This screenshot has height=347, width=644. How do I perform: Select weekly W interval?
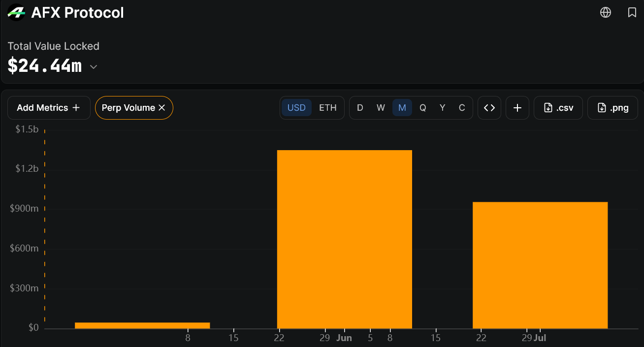381,108
